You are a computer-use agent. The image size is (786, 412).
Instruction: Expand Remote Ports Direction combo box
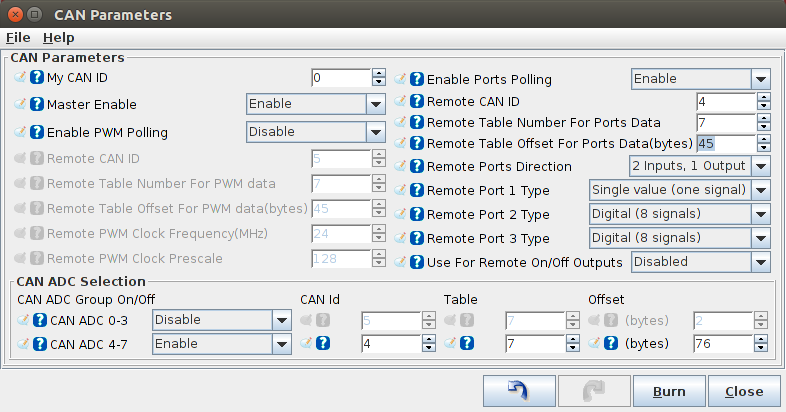click(760, 166)
